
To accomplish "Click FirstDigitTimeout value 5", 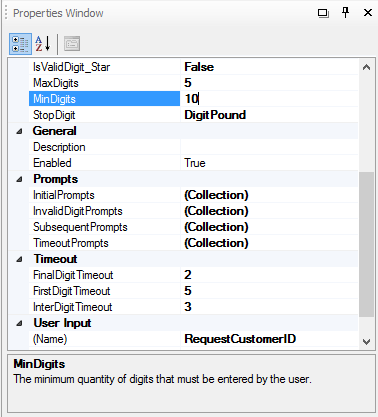I will (188, 291).
